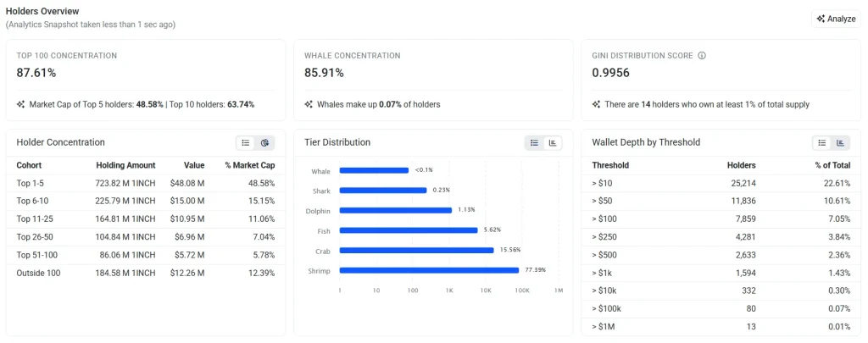The image size is (868, 343).
Task: Switch Wallet Depth to list view
Action: (822, 143)
